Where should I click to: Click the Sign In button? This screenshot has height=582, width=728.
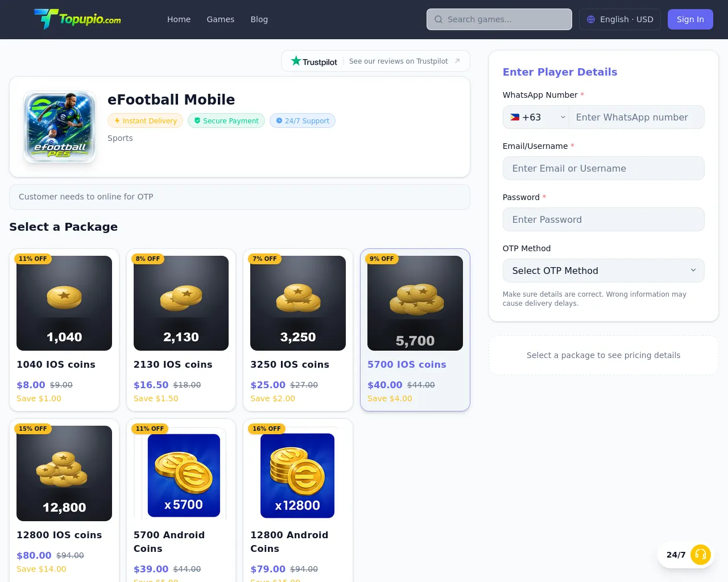click(690, 19)
